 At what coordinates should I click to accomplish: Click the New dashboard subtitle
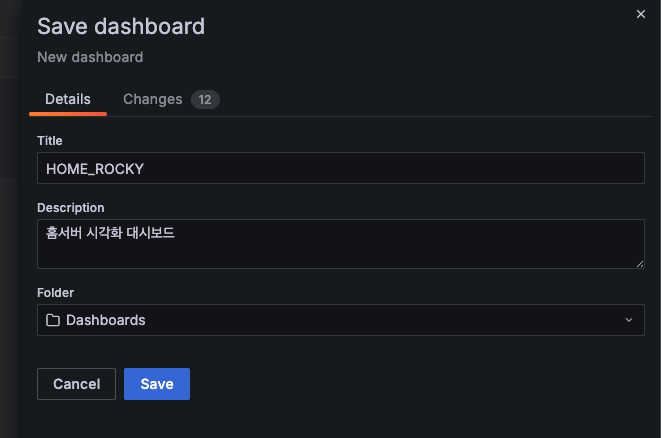click(90, 57)
